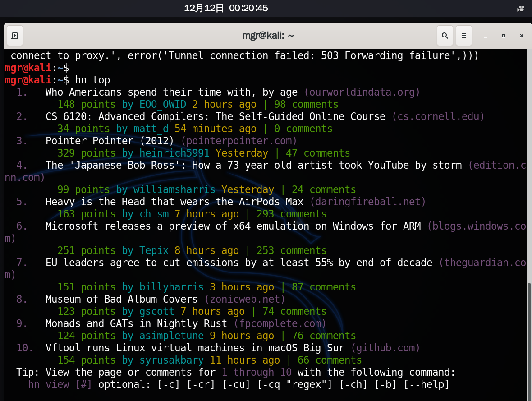Click the pointerpointer.com link text

pos(238,141)
